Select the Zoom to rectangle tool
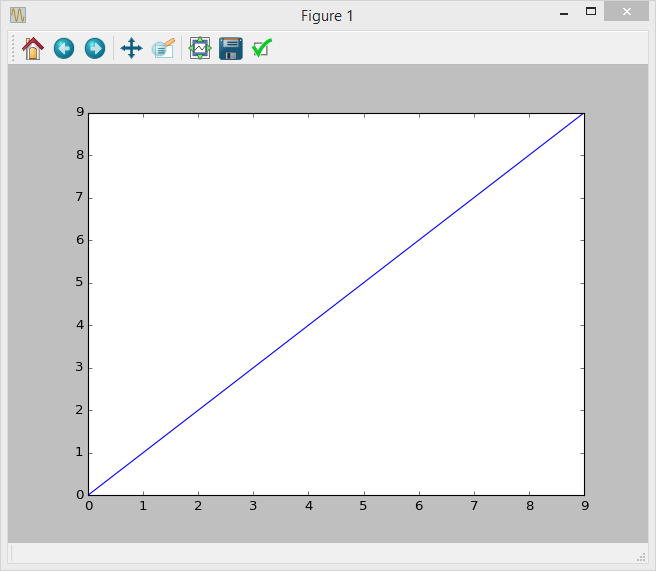The width and height of the screenshot is (656, 571). pyautogui.click(x=163, y=48)
